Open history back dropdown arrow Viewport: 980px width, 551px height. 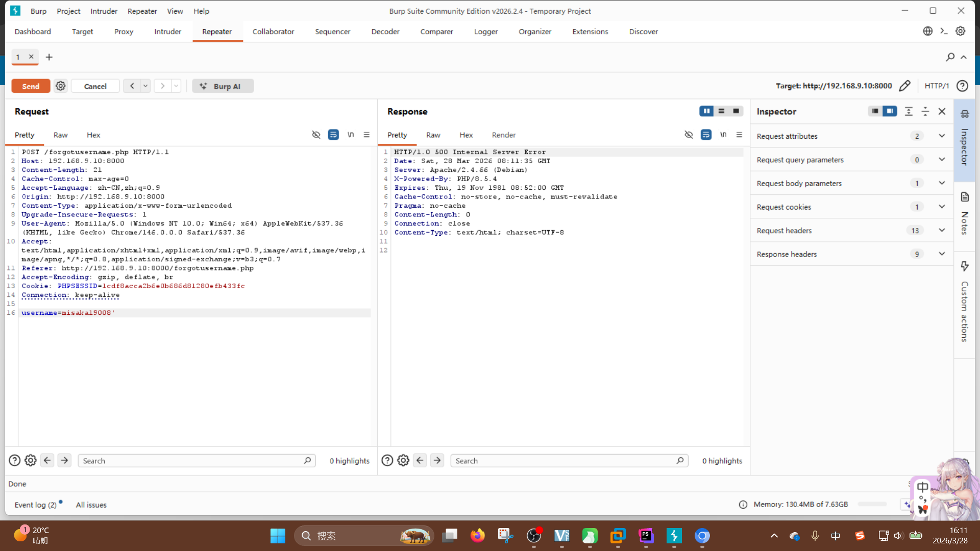click(145, 86)
